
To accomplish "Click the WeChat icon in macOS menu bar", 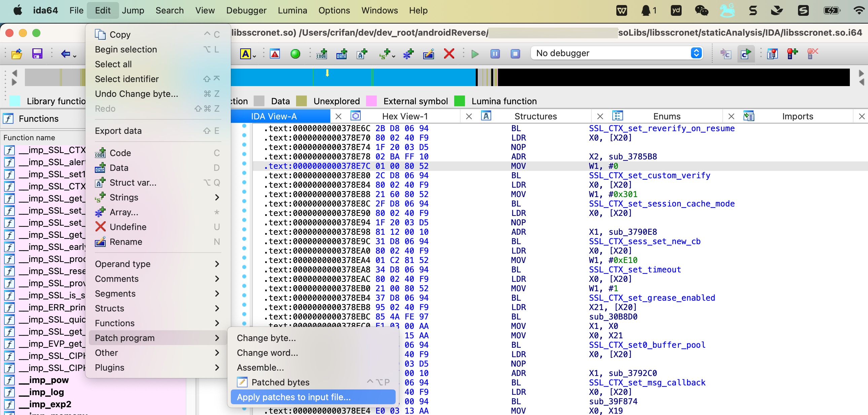I will [701, 10].
